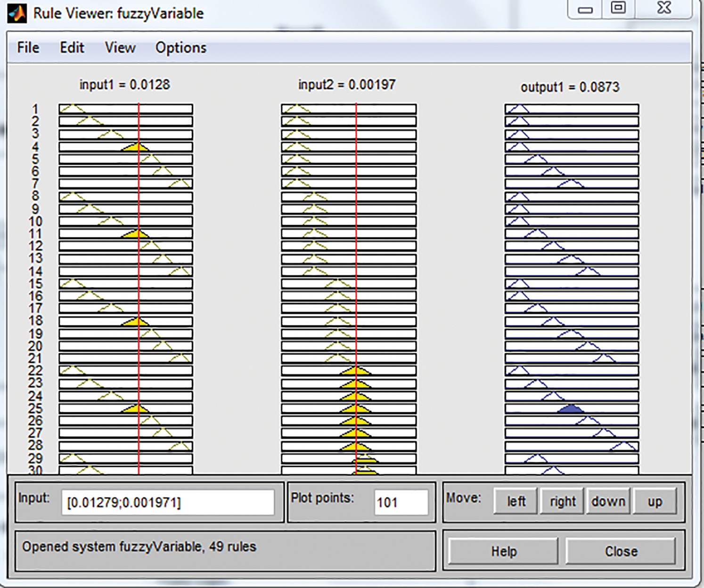This screenshot has height=588, width=704.
Task: Select rule 25 filled output1 plot
Action: click(572, 408)
